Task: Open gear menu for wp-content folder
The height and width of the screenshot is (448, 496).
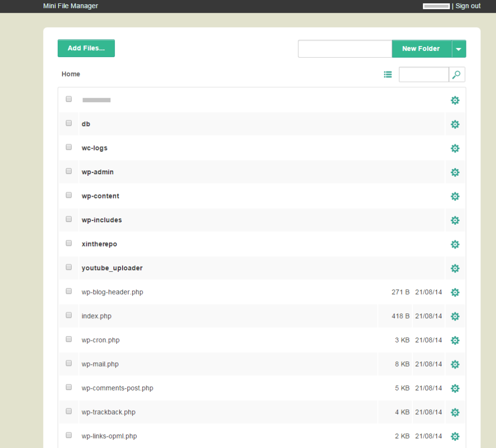Action: point(455,197)
